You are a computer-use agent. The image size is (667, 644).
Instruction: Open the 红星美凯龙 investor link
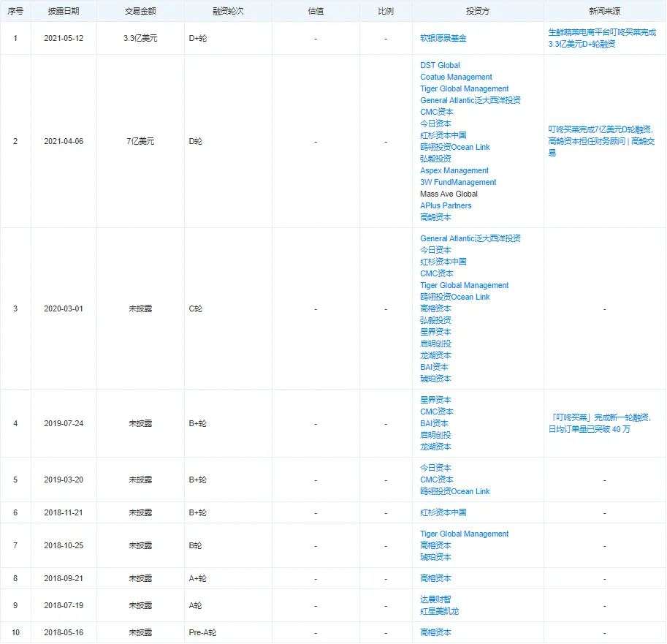click(x=439, y=611)
